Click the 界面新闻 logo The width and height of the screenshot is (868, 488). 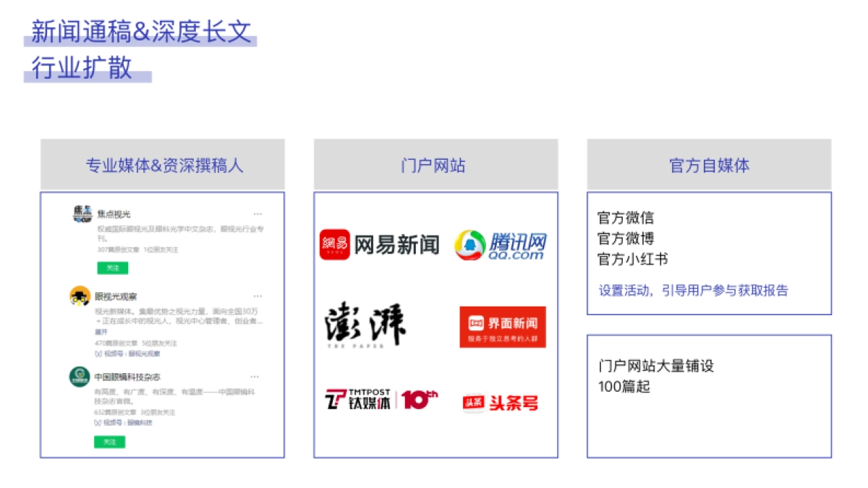click(x=501, y=325)
